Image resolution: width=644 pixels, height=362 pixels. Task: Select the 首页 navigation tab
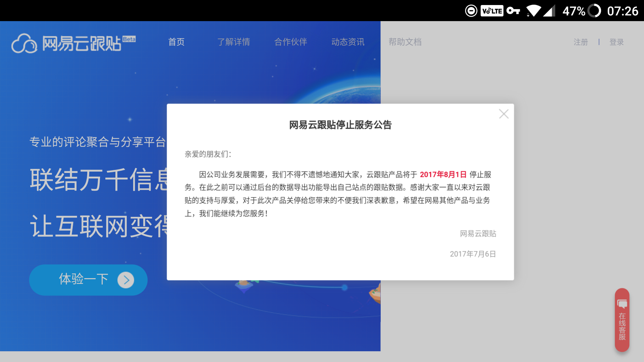176,42
